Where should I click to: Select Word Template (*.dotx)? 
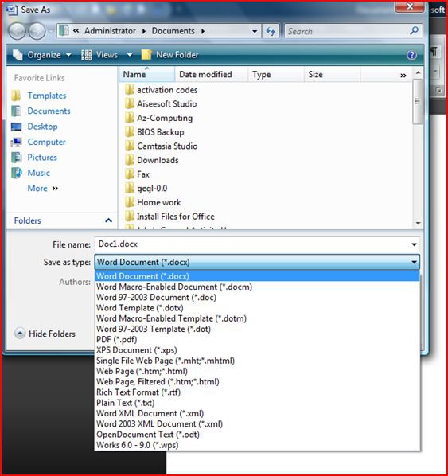257,308
